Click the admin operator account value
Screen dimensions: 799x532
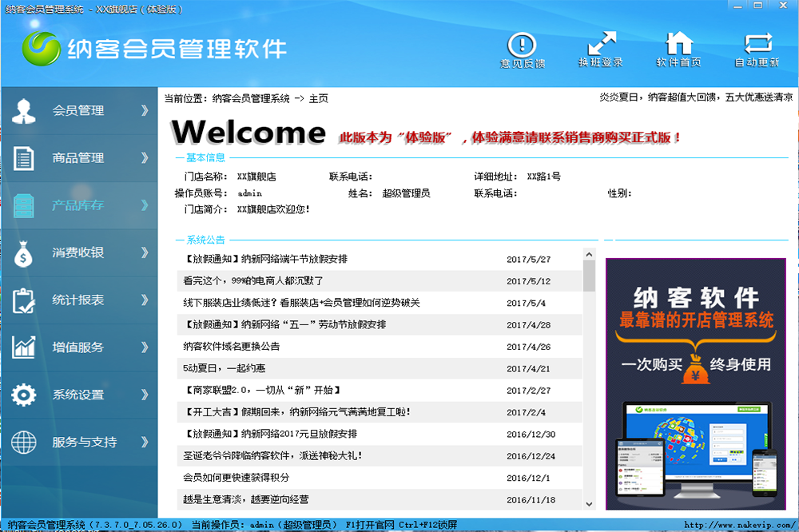249,193
